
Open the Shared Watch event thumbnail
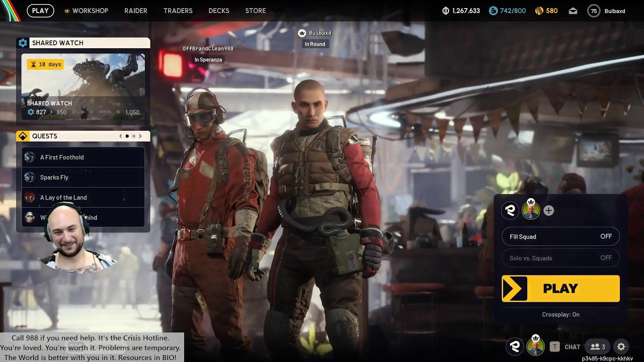pos(83,86)
